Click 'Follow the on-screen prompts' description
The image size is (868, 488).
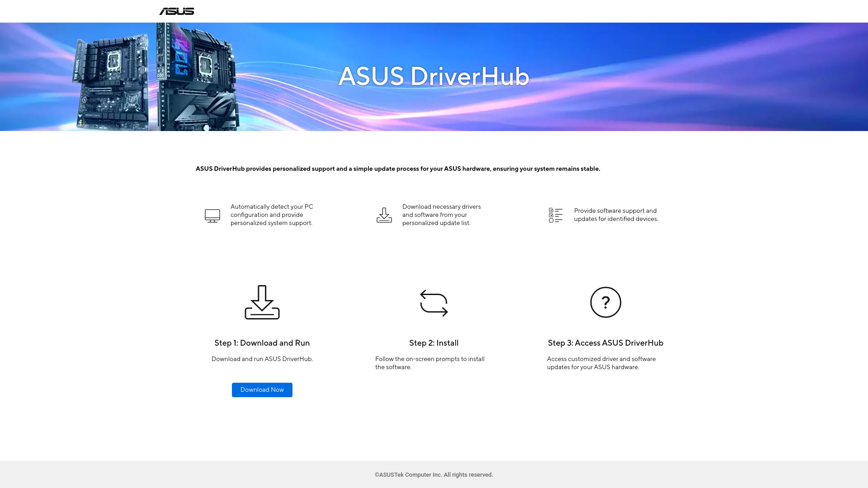[430, 363]
